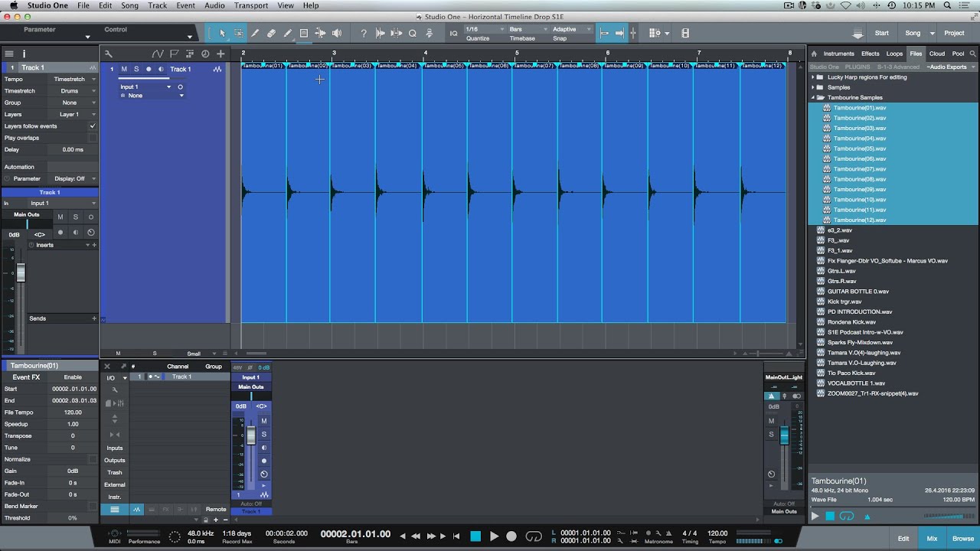Viewport: 980px width, 551px height.
Task: Switch to Pool browser tab
Action: pos(958,54)
